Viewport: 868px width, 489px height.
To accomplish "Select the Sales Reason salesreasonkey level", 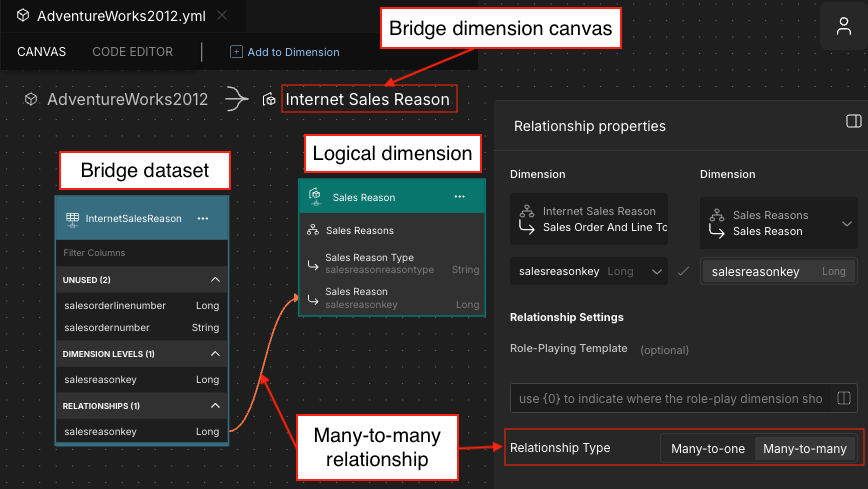I will (392, 298).
